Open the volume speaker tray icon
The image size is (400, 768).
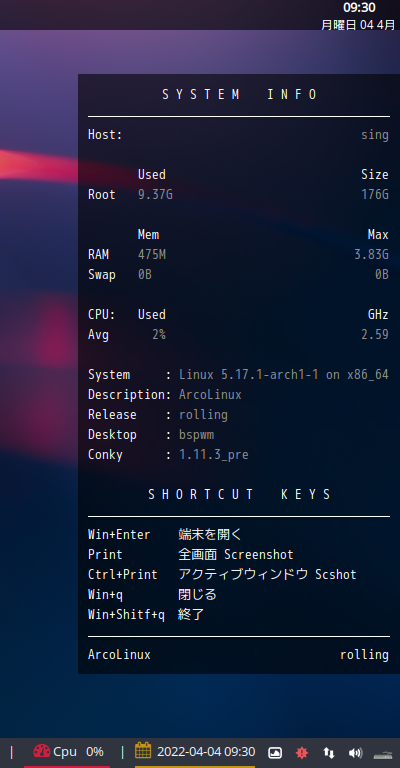(355, 752)
